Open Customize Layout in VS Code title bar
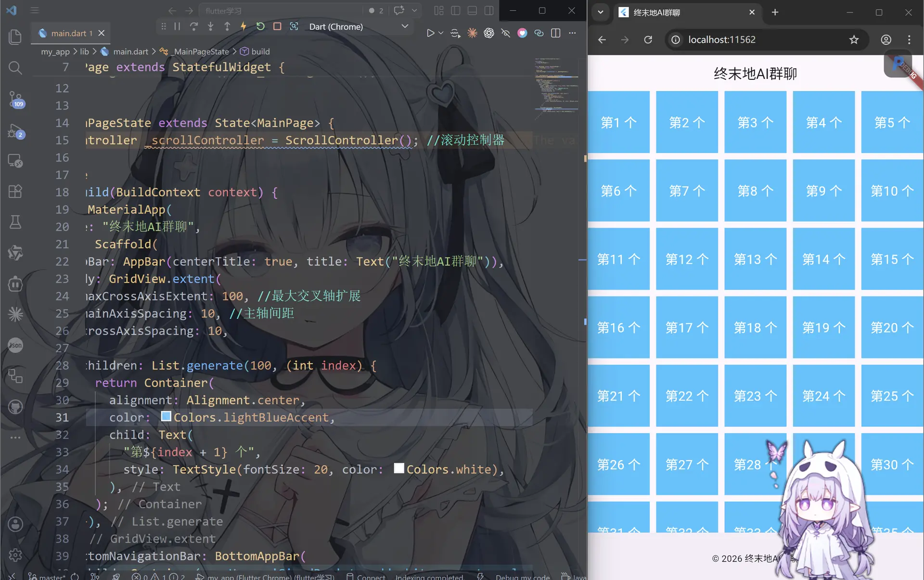 pyautogui.click(x=439, y=11)
